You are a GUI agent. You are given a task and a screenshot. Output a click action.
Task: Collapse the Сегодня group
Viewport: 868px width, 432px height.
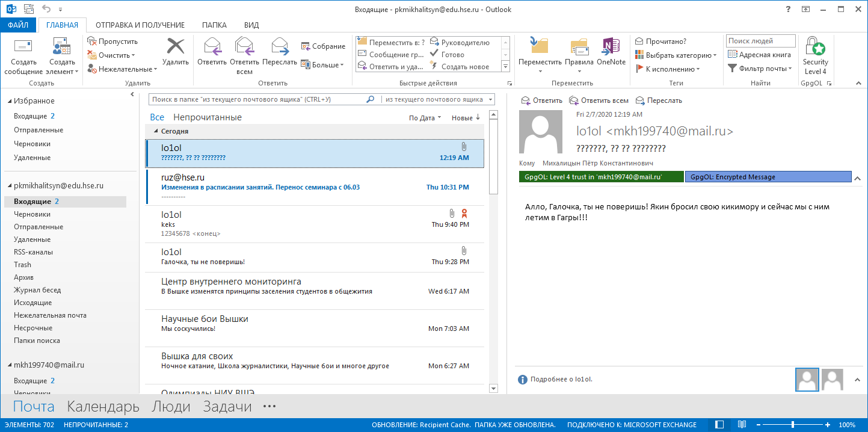156,131
